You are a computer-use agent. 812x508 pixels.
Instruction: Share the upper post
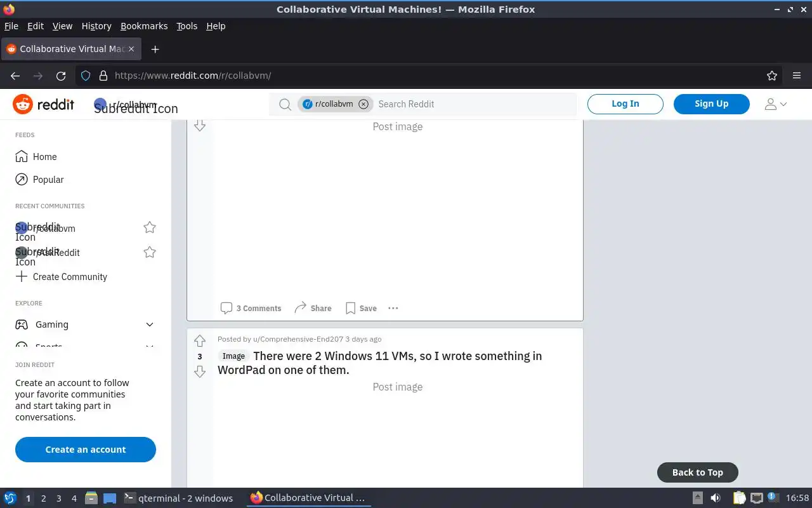[313, 308]
